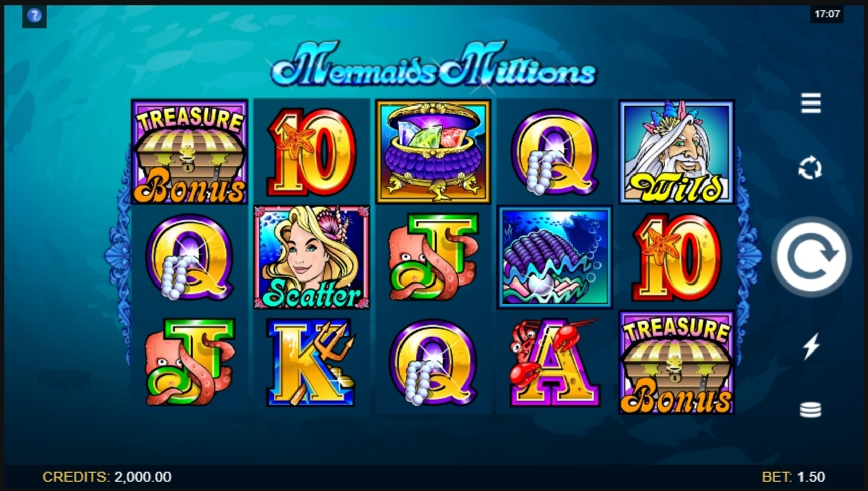Select the lobster A symbol
Image resolution: width=868 pixels, height=491 pixels.
point(555,363)
